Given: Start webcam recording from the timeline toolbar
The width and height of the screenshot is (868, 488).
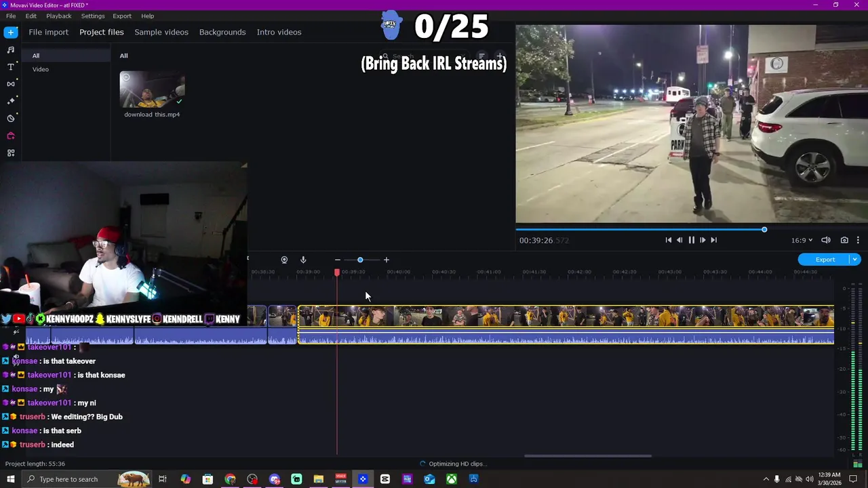Looking at the screenshot, I should (x=284, y=260).
